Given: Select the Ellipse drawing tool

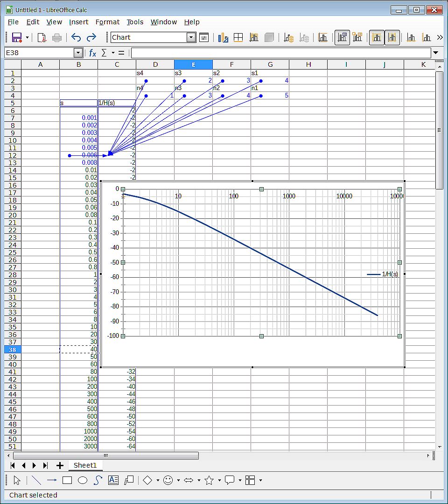Looking at the screenshot, I should point(83,480).
